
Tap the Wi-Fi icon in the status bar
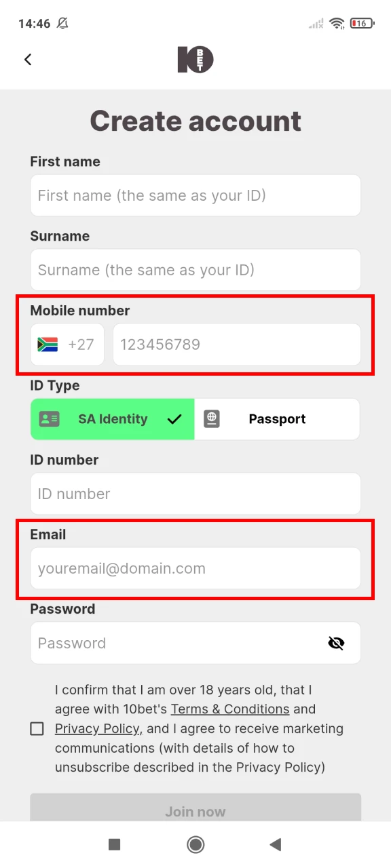click(337, 23)
